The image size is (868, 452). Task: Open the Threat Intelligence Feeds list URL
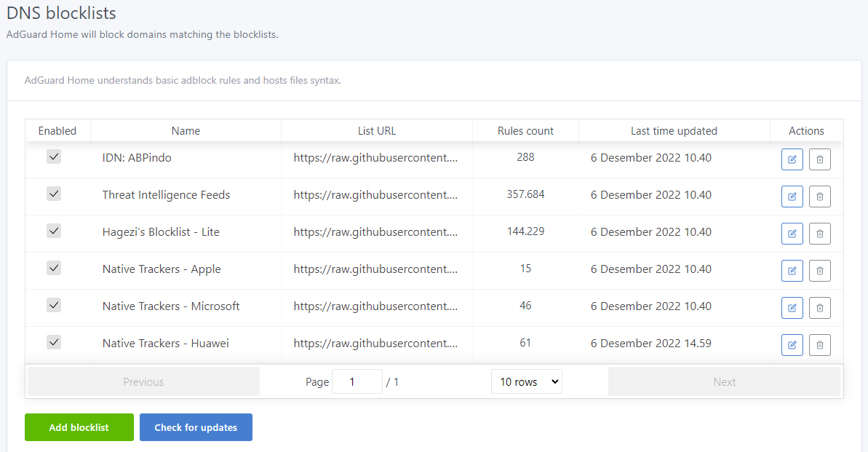[x=377, y=194]
